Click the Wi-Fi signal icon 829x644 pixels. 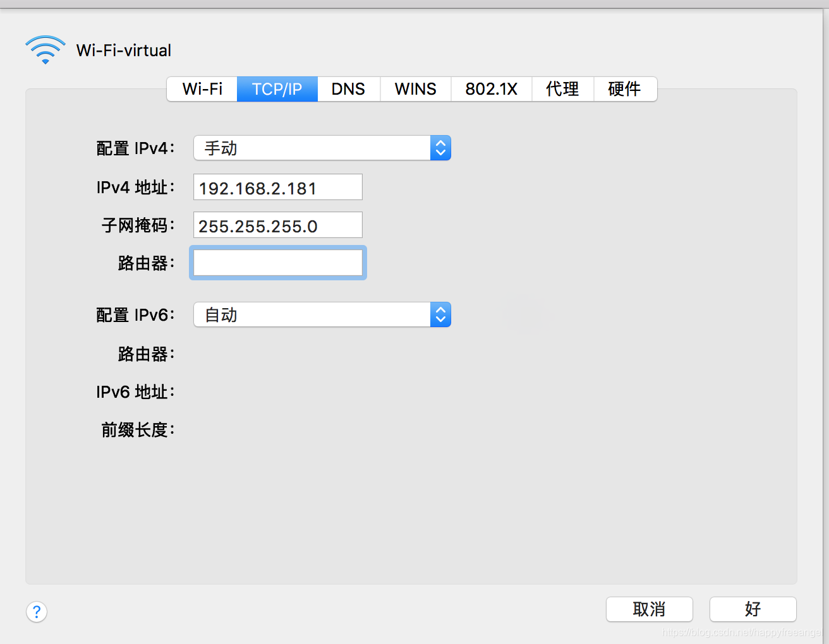45,50
